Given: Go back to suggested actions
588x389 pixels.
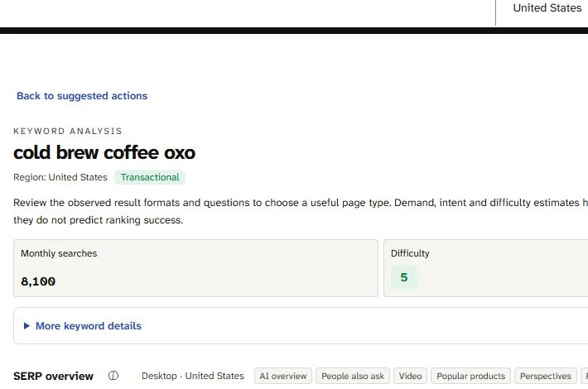Looking at the screenshot, I should pyautogui.click(x=82, y=96).
